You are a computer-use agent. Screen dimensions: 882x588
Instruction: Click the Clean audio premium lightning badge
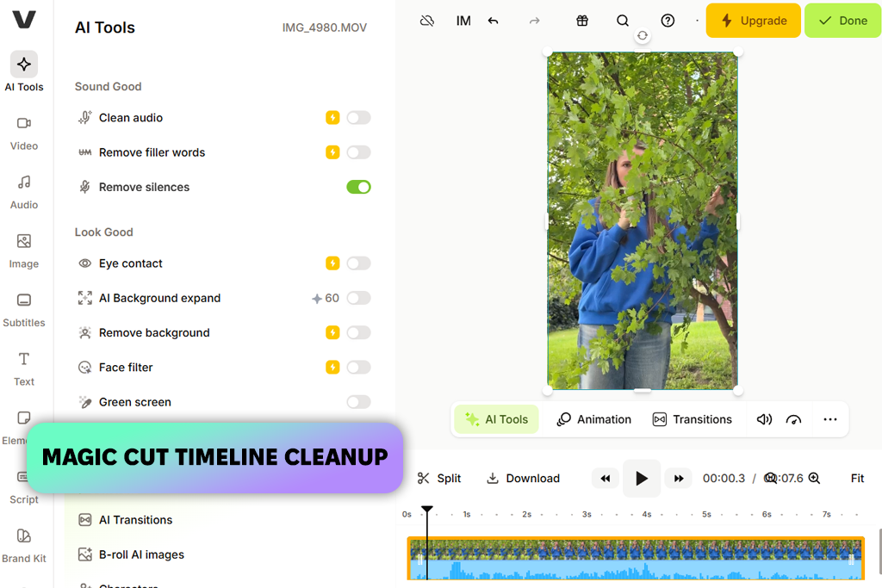332,118
